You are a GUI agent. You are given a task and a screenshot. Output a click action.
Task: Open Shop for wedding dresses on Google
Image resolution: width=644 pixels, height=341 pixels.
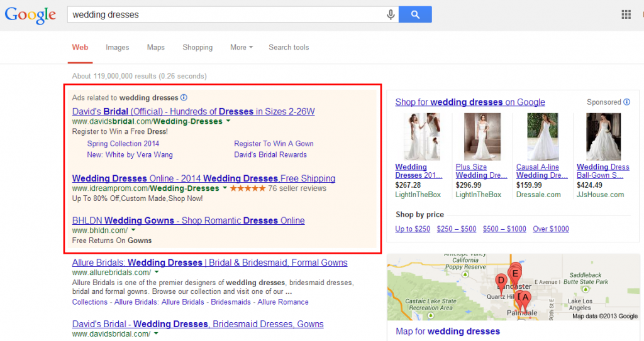coord(470,102)
